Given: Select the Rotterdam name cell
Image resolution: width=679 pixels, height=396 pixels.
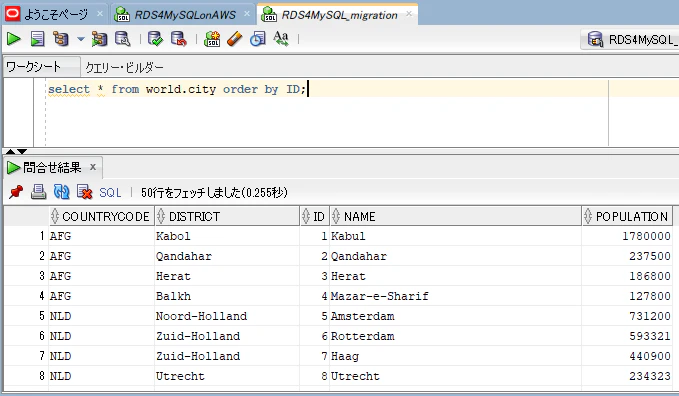Looking at the screenshot, I should click(456, 336).
